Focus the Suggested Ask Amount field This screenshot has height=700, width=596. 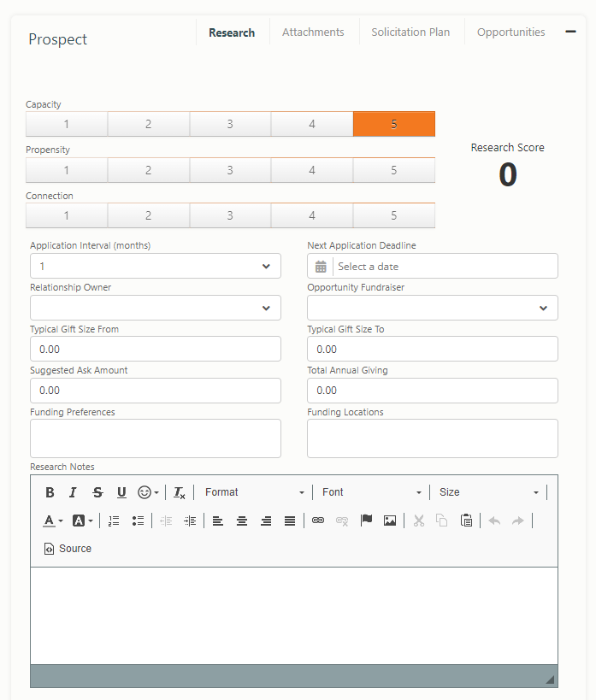156,391
